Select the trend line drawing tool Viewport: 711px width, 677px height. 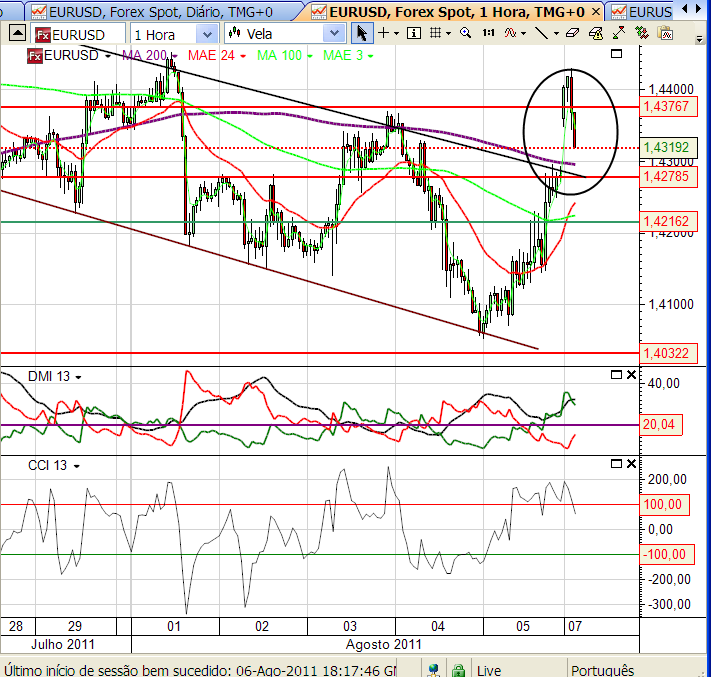541,33
